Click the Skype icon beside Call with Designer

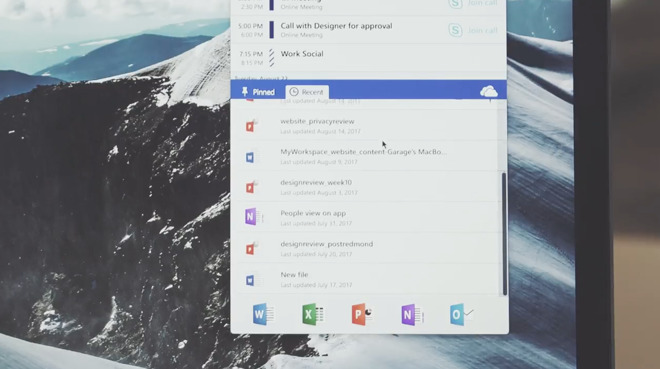(455, 30)
